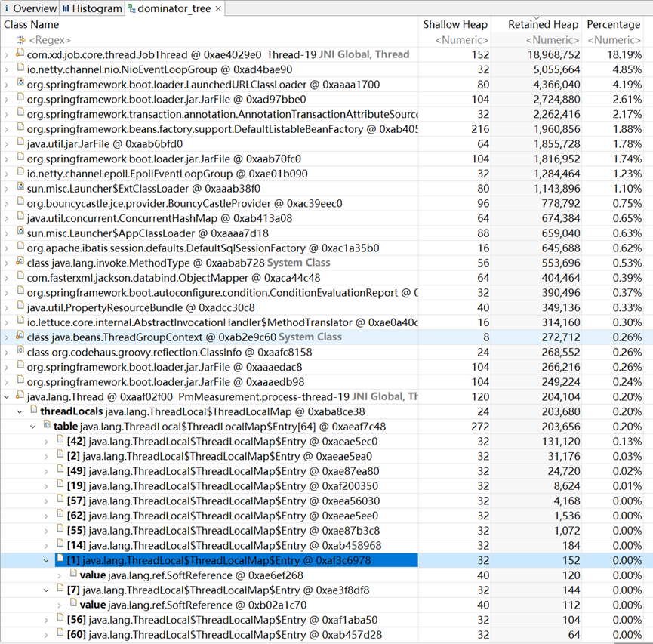Click the Regex filter icon
653x644 pixels.
click(21, 40)
